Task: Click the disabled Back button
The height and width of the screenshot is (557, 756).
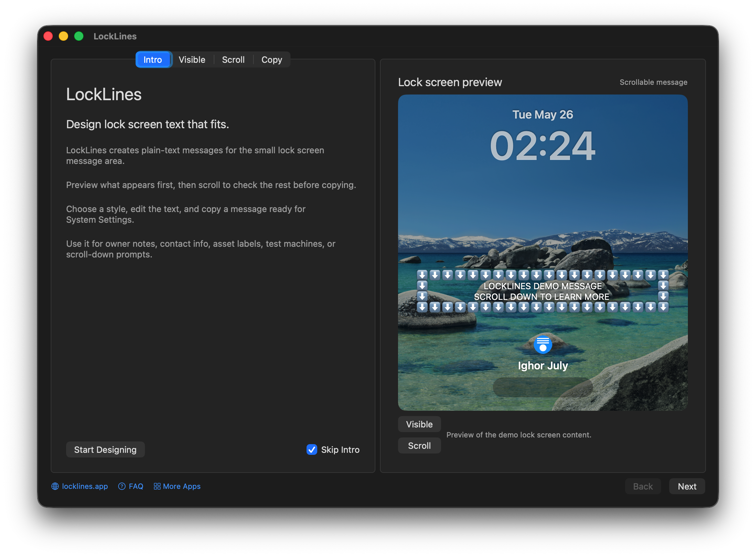Action: click(x=643, y=487)
